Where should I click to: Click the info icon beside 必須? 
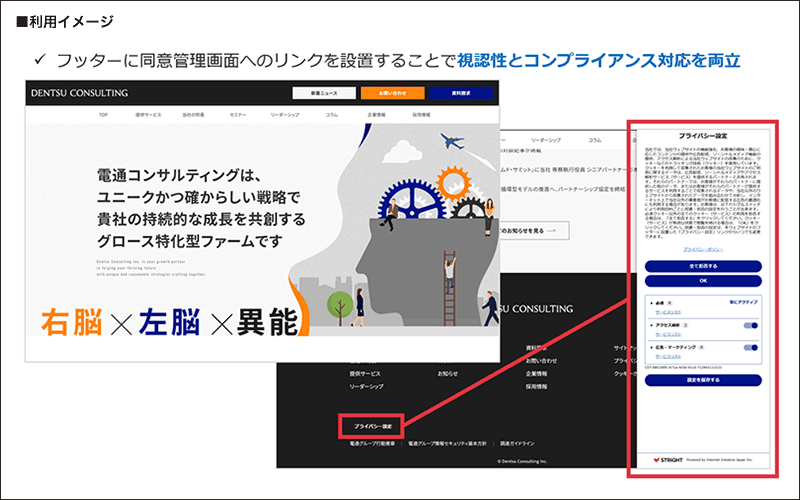point(669,301)
